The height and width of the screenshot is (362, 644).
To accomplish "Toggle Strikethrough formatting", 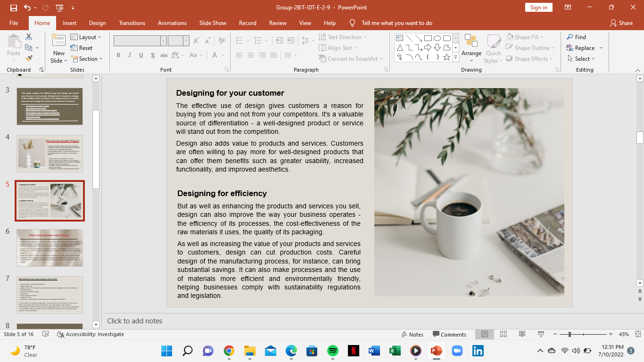I will point(164,55).
